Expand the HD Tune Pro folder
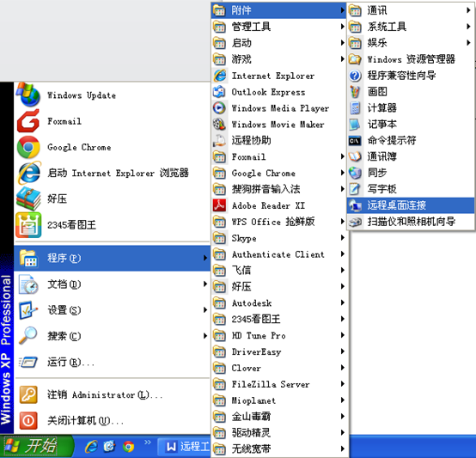The width and height of the screenshot is (476, 458). coord(279,335)
